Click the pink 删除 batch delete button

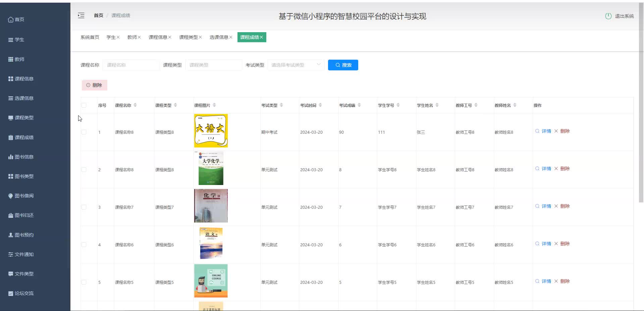tap(95, 85)
